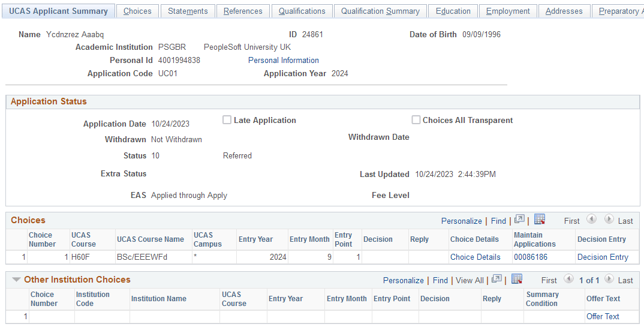Select the Application Date value 10/24/2023

[170, 124]
